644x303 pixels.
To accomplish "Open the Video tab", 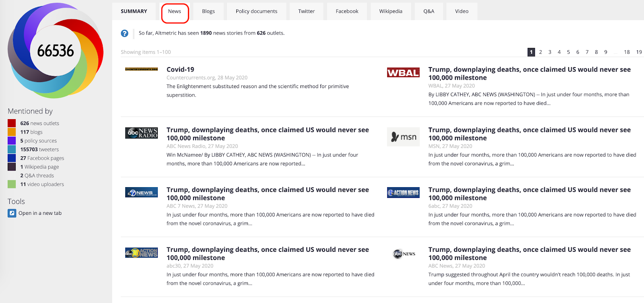I will (462, 11).
